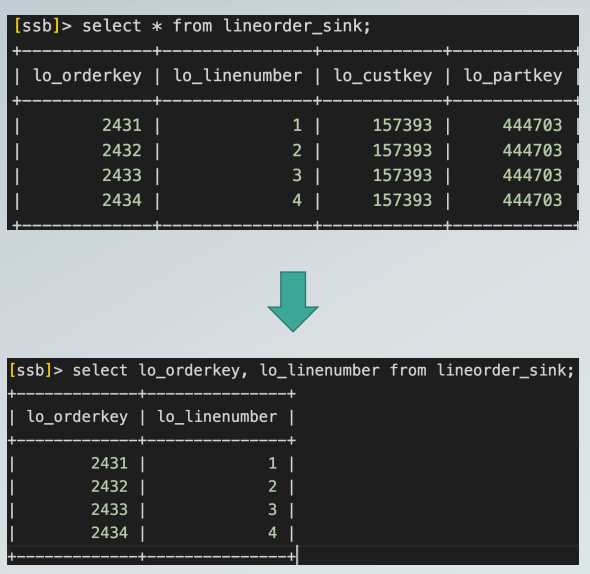
Task: Click orderkey 2433 in the bottom table
Action: click(109, 509)
